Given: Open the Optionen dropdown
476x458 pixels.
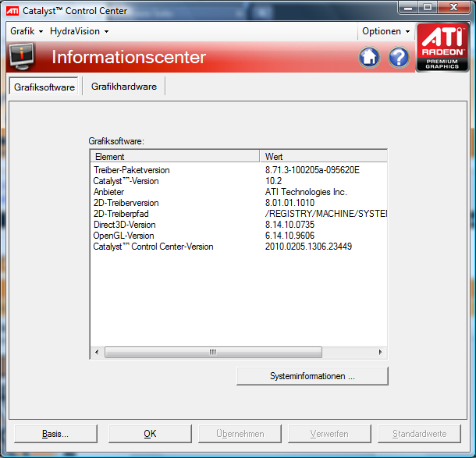Looking at the screenshot, I should 385,31.
